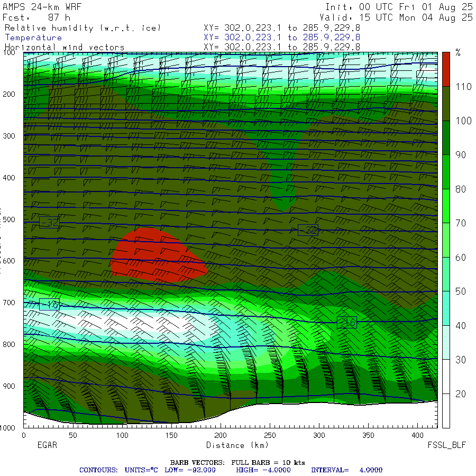Click the red above-110% colorbar segment
Image resolution: width=476 pixels, height=476 pixels.
pos(446,69)
